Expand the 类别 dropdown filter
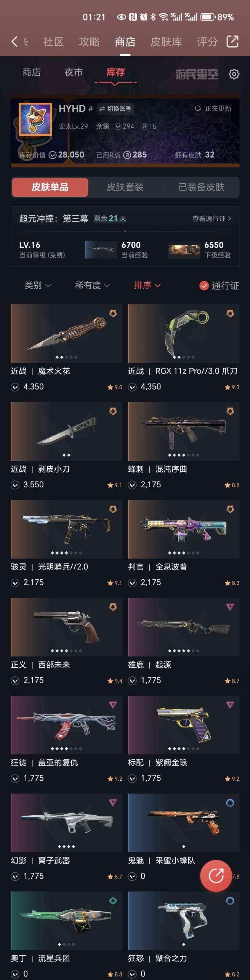Screen dimensions: 250x980 pos(38,285)
